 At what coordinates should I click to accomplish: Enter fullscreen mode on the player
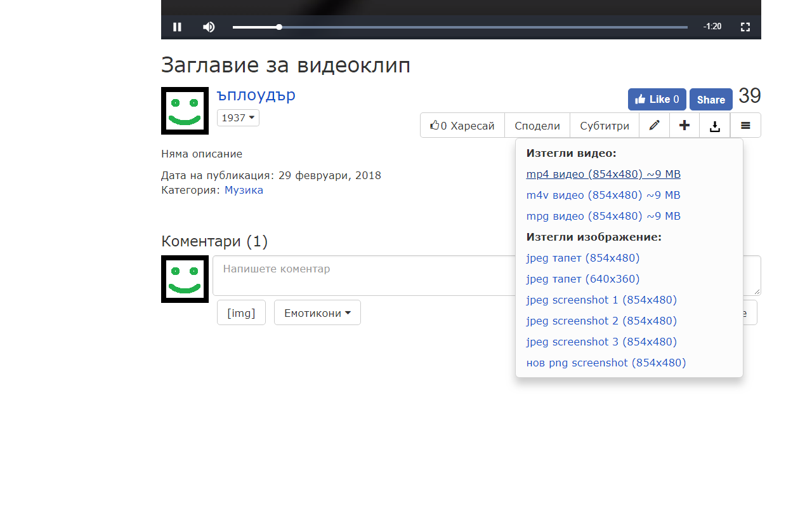pos(745,27)
